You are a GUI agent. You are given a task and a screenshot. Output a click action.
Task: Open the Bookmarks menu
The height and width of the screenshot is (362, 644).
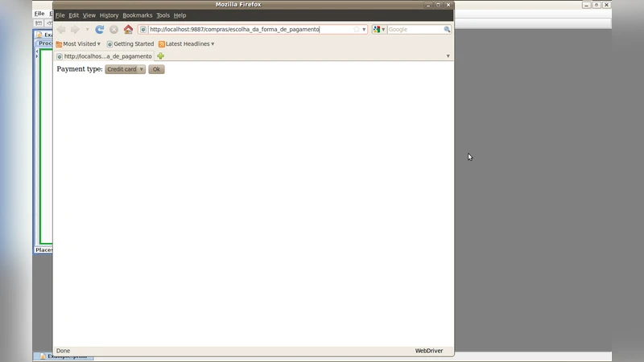pyautogui.click(x=137, y=15)
